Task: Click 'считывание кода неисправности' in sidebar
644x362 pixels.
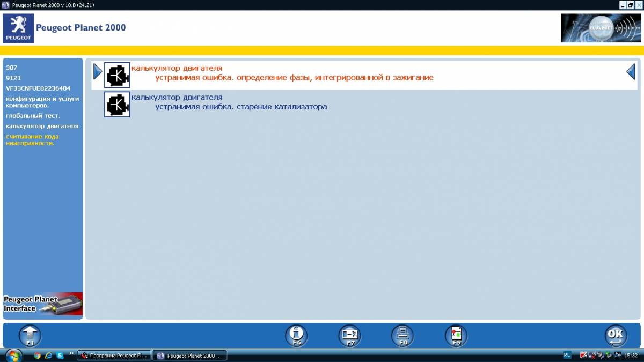Action: click(32, 140)
